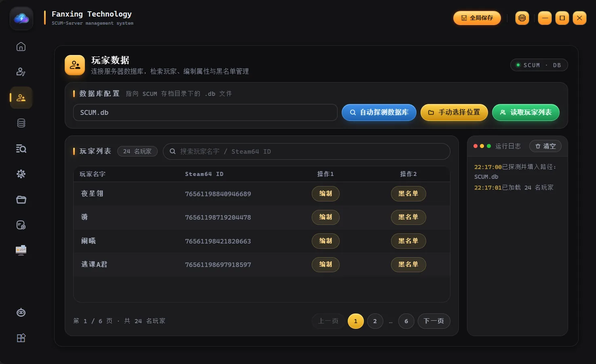The image size is (596, 364).
Task: Click 编制 for player 逃课A君
Action: coord(325,265)
